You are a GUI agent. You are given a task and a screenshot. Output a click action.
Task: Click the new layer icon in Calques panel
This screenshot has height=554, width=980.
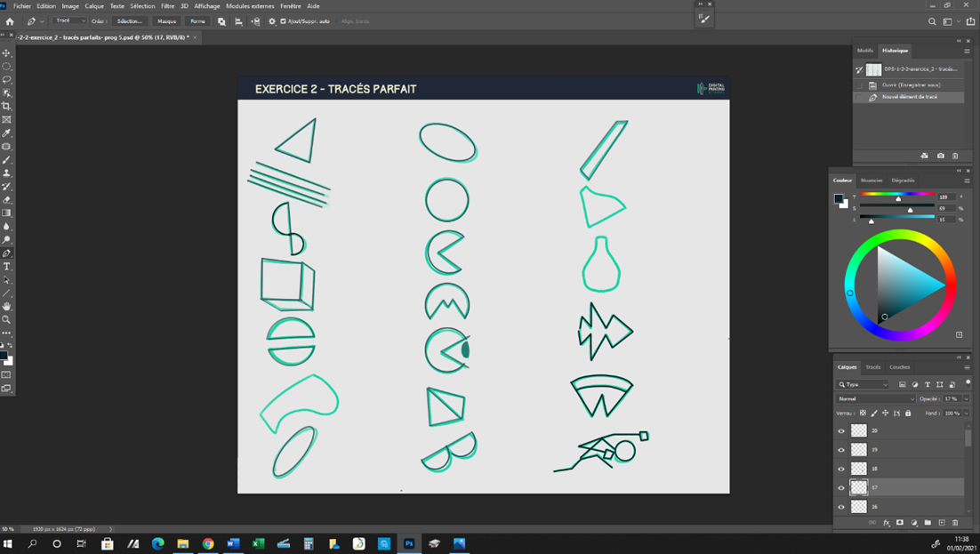click(942, 522)
